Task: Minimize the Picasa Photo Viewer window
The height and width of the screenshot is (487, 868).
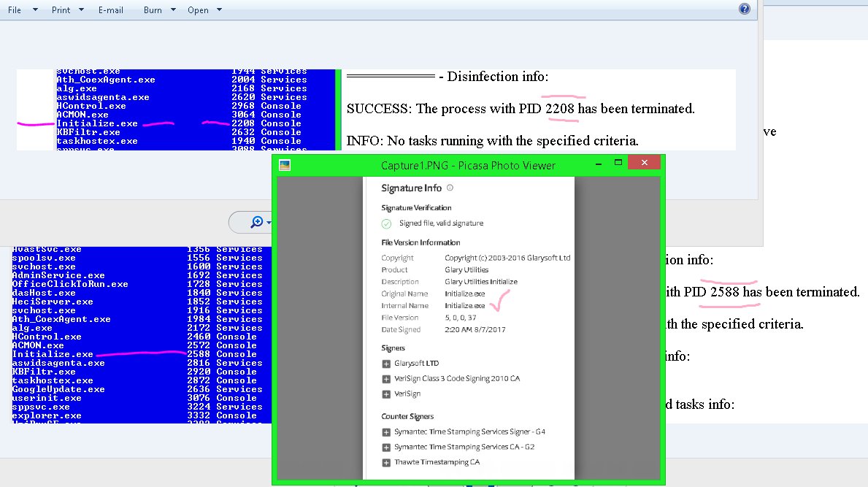Action: 599,164
